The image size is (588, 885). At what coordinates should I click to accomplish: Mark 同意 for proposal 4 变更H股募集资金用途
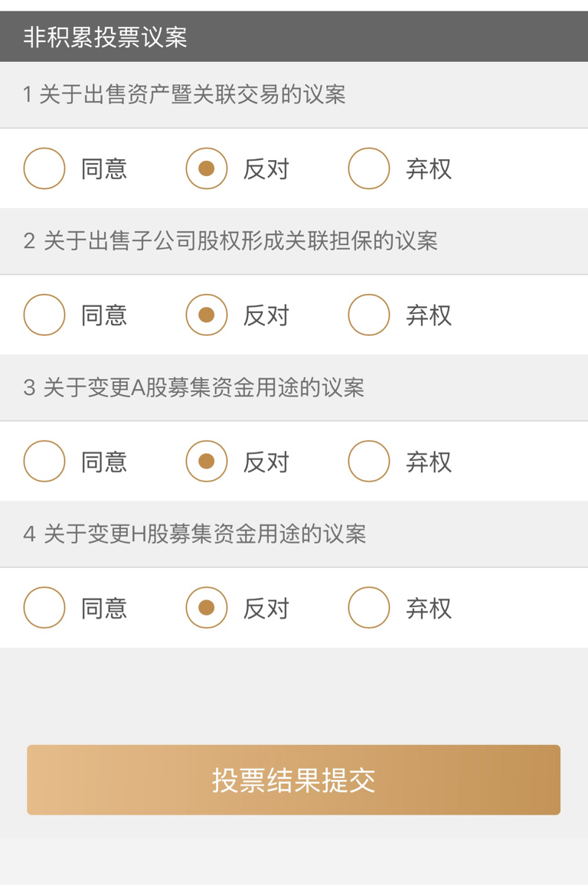click(44, 608)
